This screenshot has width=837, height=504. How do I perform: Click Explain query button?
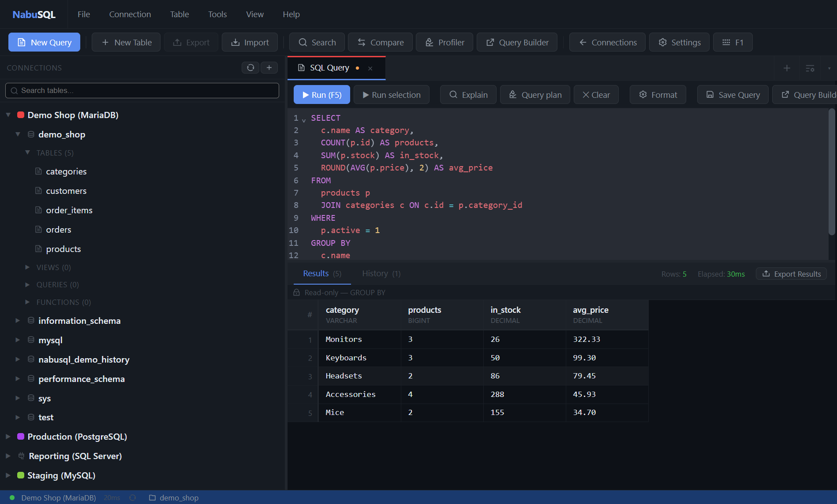click(468, 95)
